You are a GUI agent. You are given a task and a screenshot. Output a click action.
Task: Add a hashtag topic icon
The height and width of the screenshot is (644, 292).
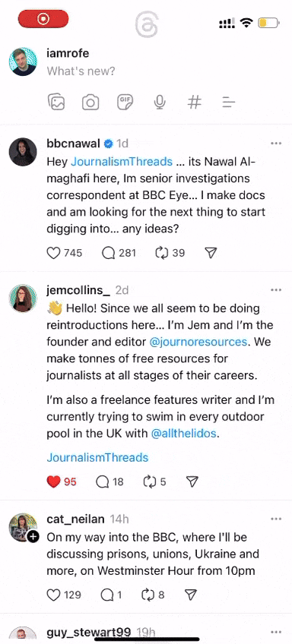pyautogui.click(x=194, y=102)
